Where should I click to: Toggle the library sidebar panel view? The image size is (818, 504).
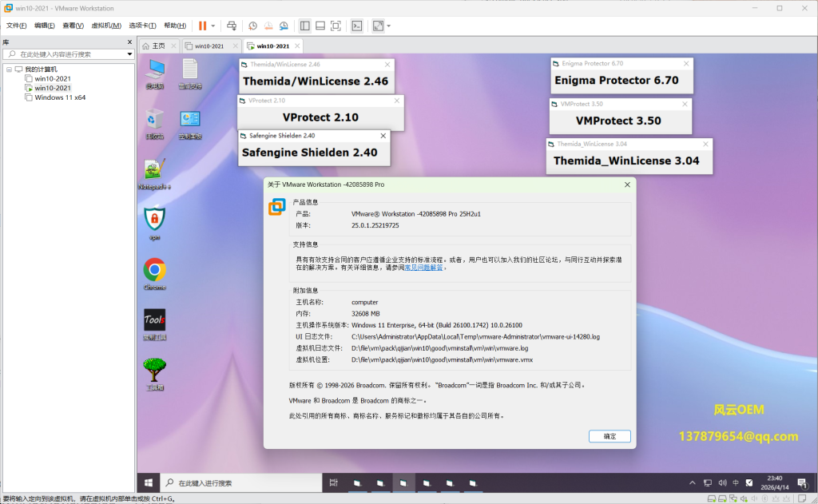tap(305, 26)
